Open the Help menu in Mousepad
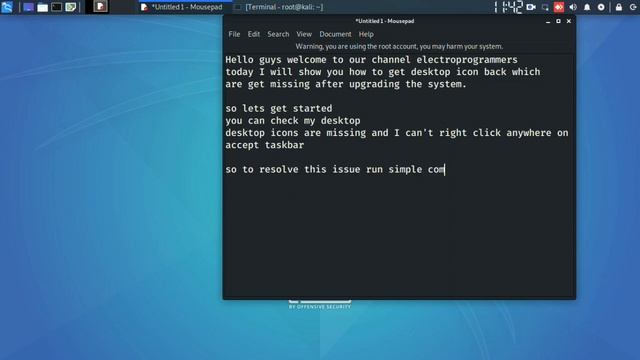This screenshot has width=640, height=360. [366, 34]
